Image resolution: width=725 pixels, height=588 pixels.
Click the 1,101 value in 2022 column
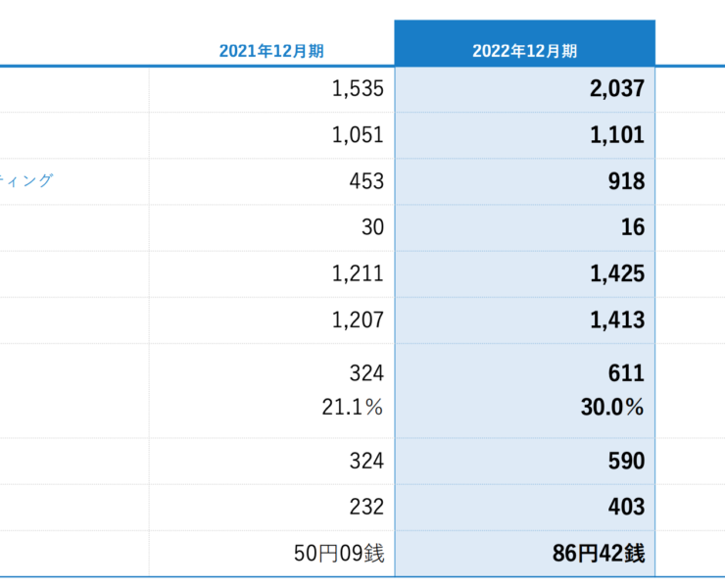(617, 135)
